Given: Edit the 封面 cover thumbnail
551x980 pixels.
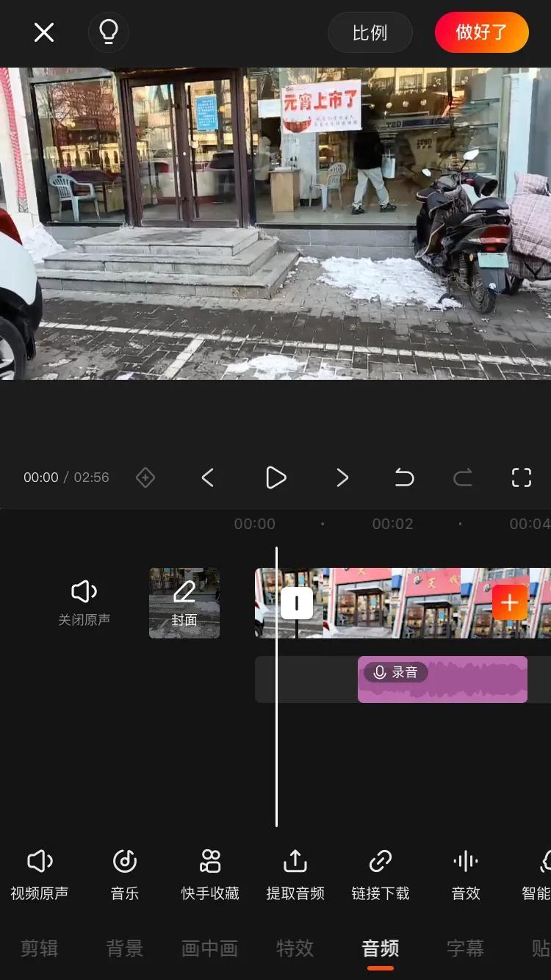Looking at the screenshot, I should (184, 602).
